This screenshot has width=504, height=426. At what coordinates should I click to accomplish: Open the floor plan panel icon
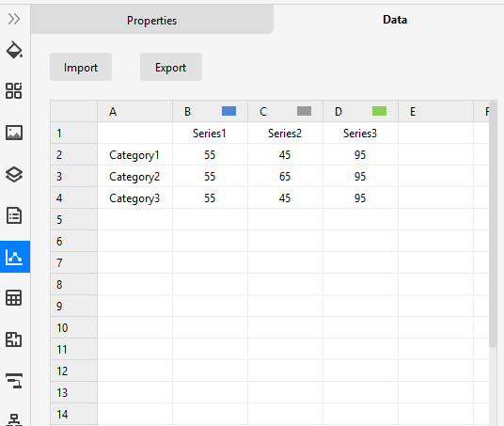14,339
